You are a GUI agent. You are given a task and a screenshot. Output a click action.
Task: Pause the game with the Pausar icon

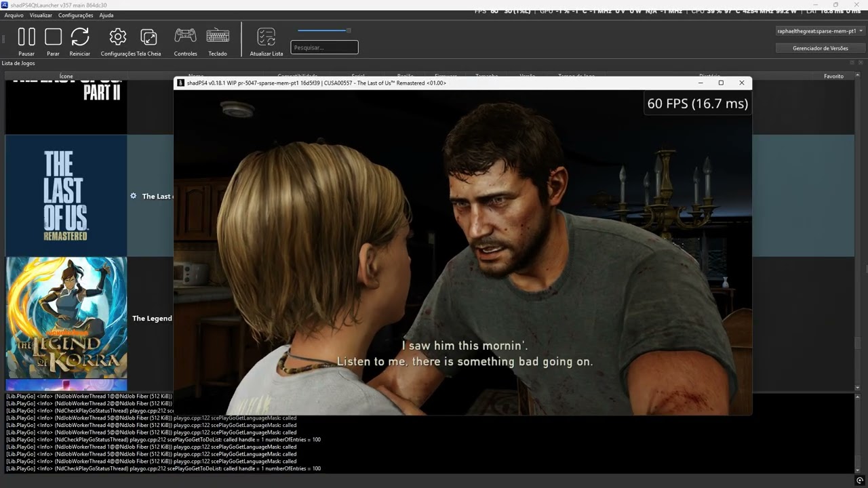[26, 37]
